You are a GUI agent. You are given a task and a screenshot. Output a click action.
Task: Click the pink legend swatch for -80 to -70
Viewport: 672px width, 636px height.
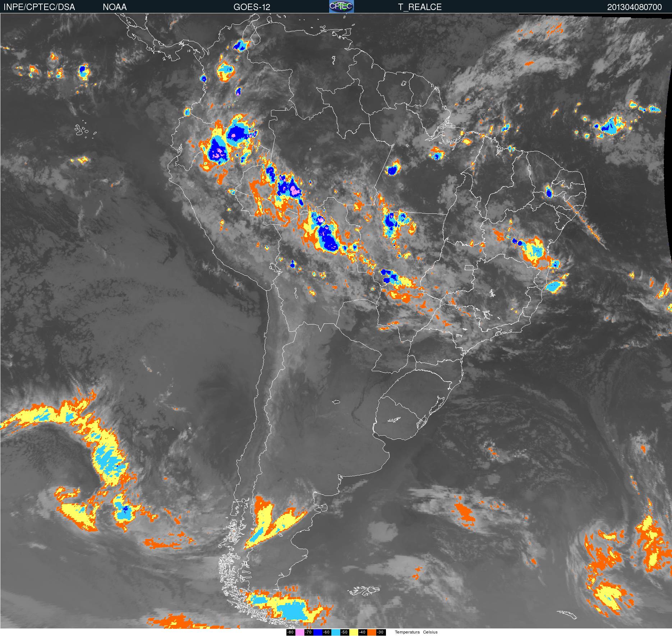[x=300, y=632]
